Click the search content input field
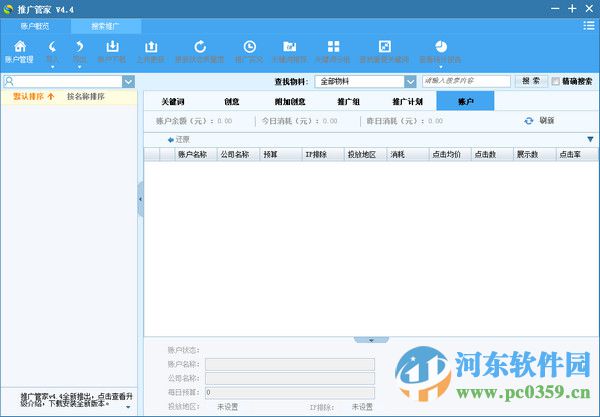 (x=465, y=81)
